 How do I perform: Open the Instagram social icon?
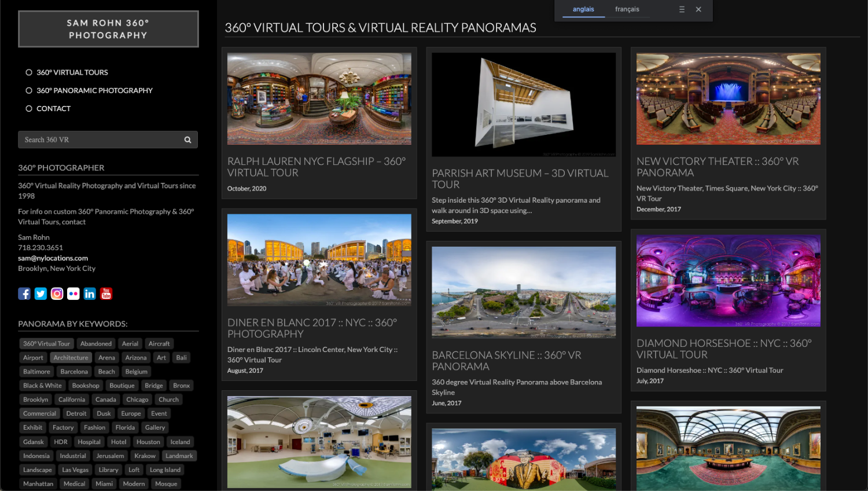point(57,294)
